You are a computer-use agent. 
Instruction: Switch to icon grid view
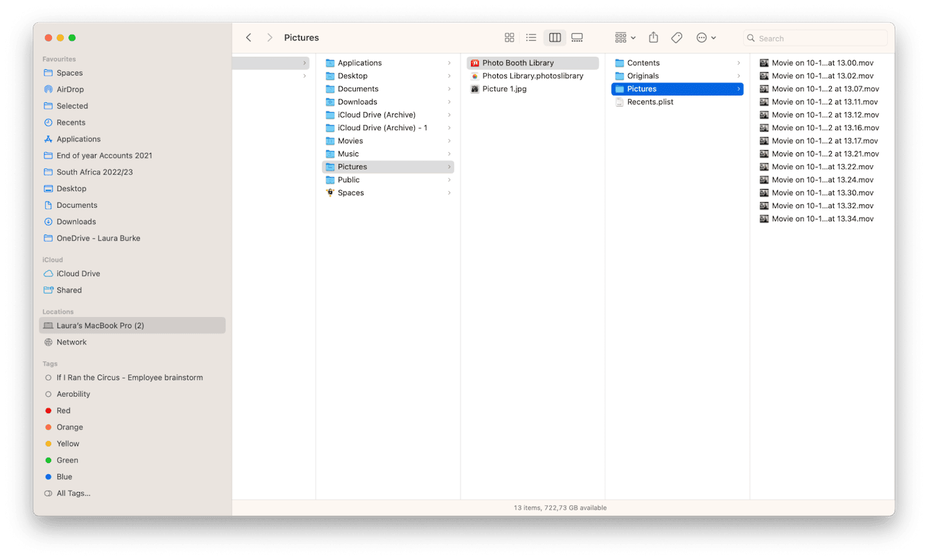coord(510,37)
